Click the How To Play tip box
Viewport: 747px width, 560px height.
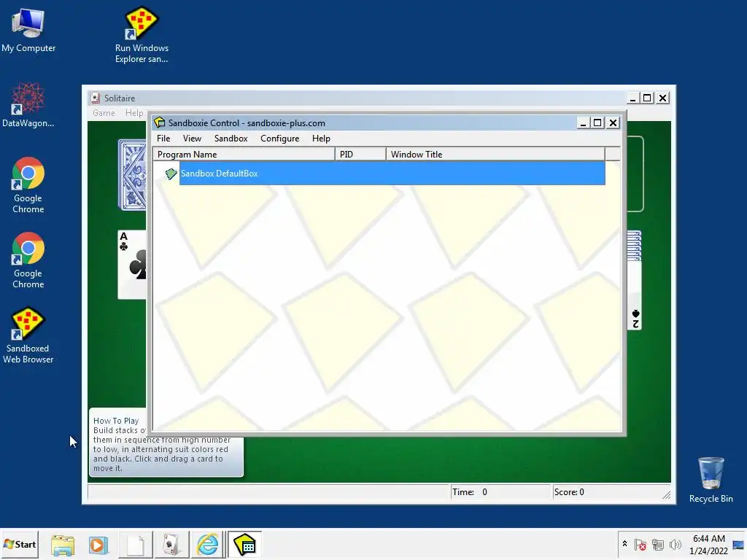pos(166,456)
